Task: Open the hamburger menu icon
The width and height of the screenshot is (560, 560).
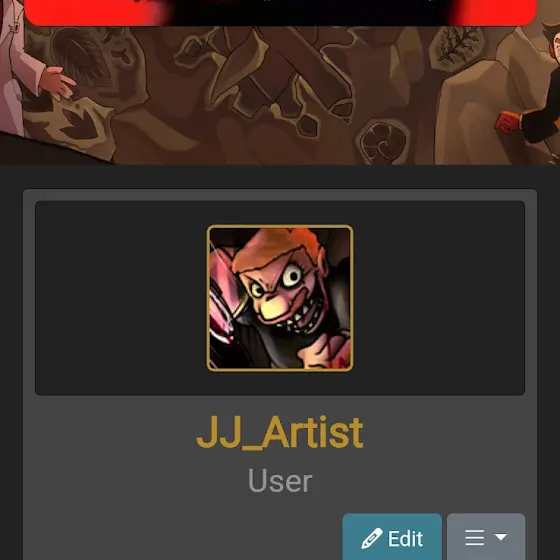Action: tap(475, 538)
